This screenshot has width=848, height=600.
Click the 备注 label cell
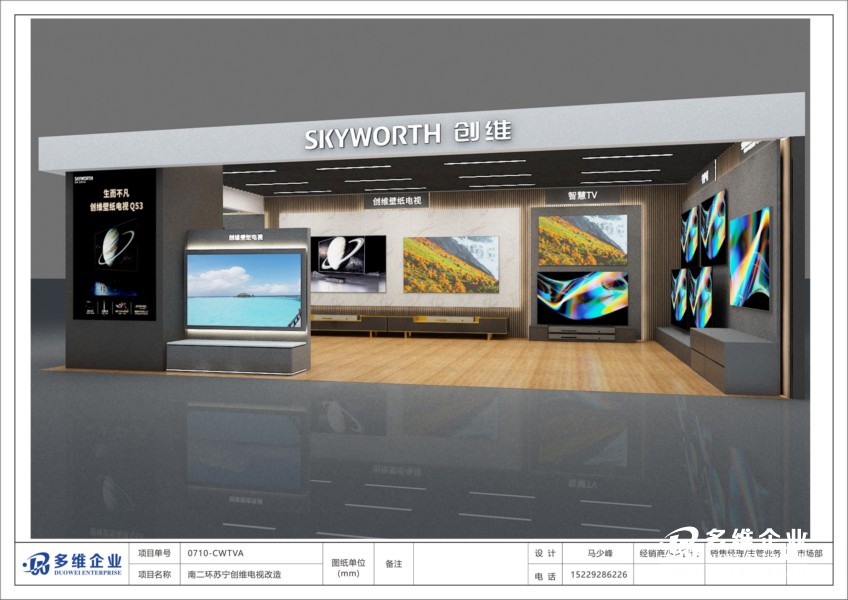394,564
